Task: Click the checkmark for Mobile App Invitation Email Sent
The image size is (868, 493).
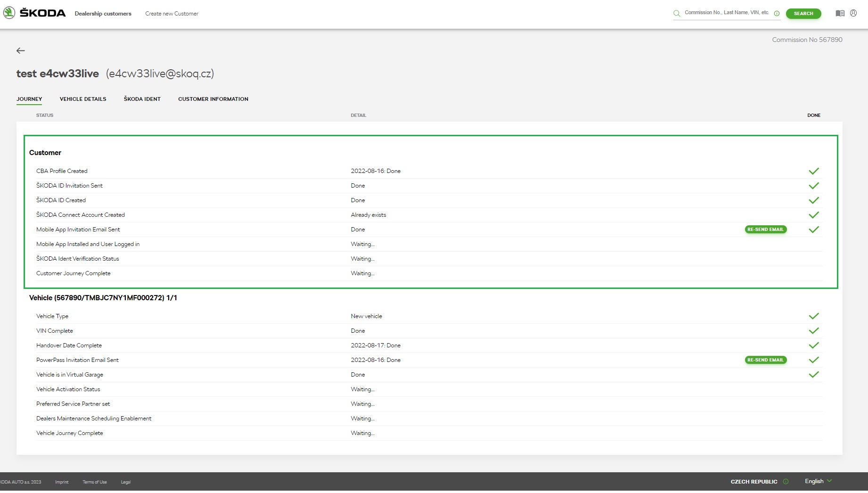Action: [814, 230]
